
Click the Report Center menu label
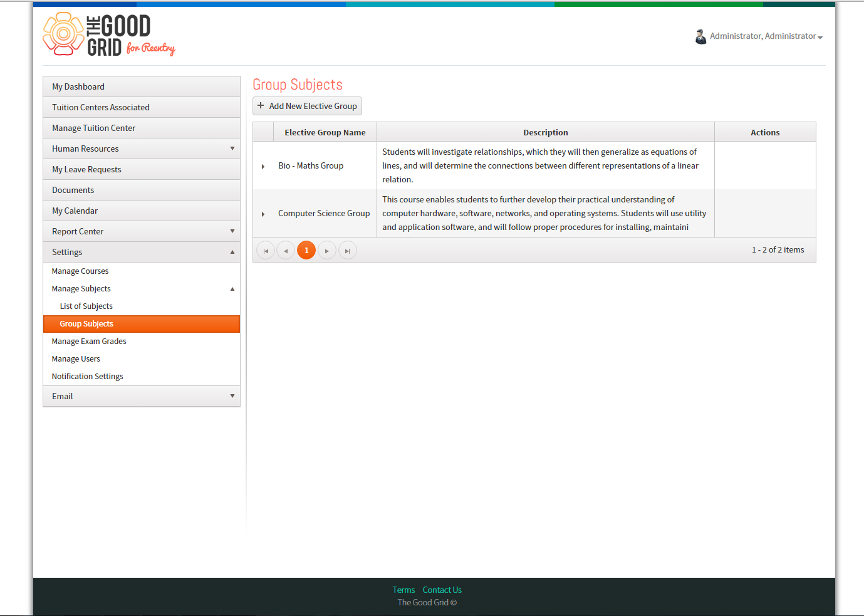point(78,231)
